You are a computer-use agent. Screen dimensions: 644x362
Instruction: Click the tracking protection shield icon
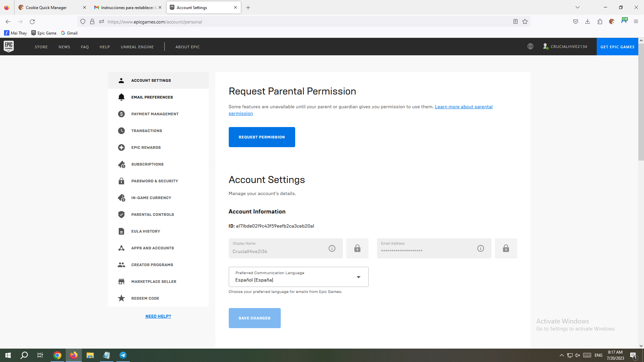pos(83,22)
